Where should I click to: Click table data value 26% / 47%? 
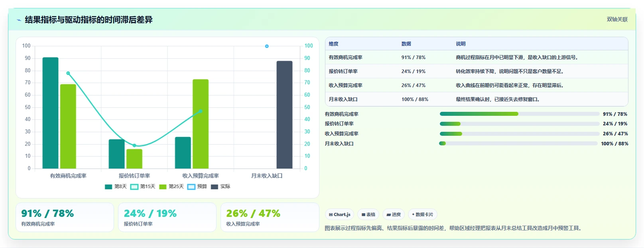coord(414,85)
